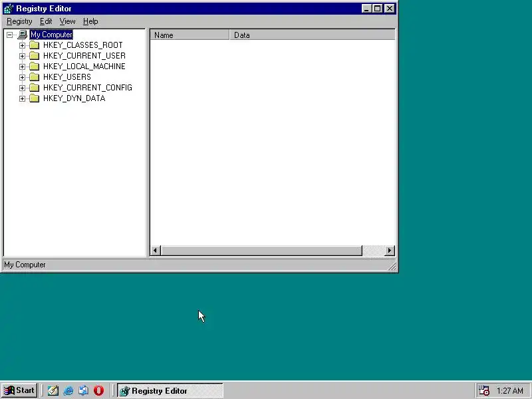The width and height of the screenshot is (532, 399).
Task: Open the Registry menu
Action: pos(19,21)
